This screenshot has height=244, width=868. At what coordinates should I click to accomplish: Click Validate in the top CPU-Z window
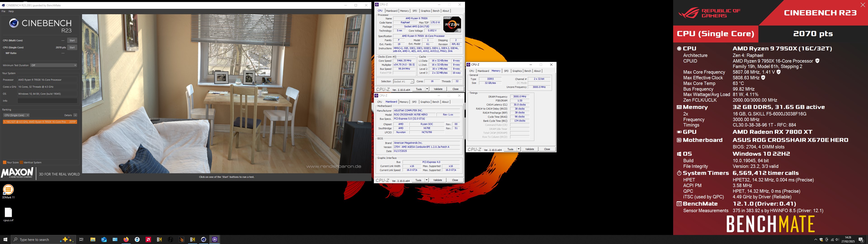pyautogui.click(x=438, y=89)
